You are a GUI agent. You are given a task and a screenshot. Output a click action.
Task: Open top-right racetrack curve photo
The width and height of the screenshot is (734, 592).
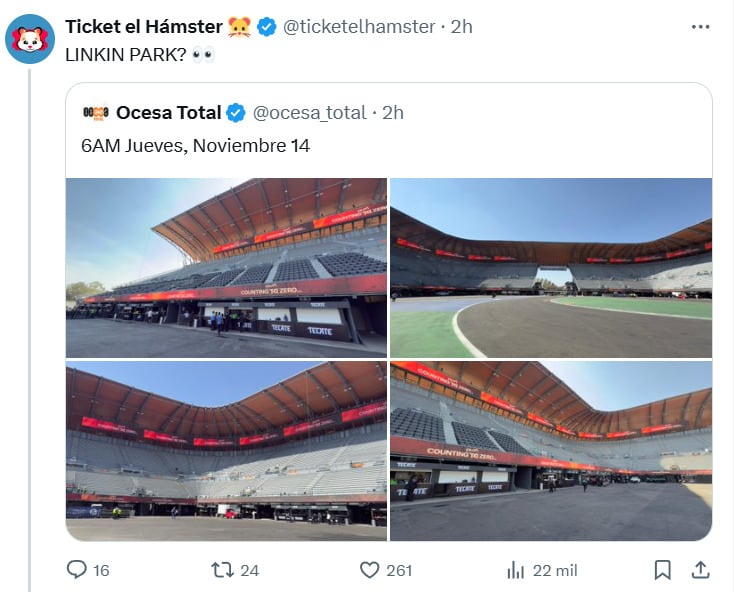click(551, 267)
